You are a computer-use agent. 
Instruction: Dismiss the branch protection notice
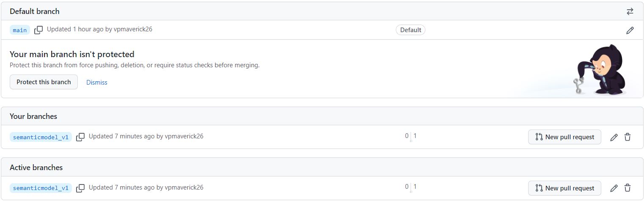97,83
